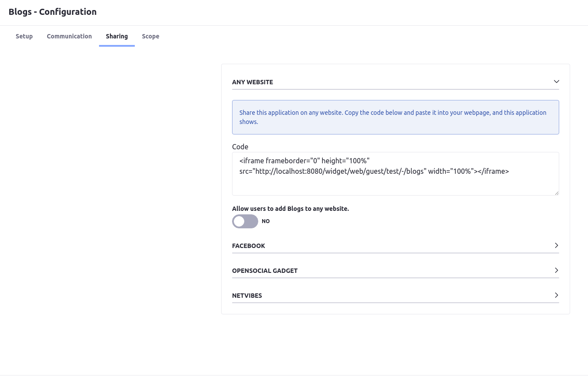
Task: Click the textarea resize handle corner
Action: tap(556, 193)
